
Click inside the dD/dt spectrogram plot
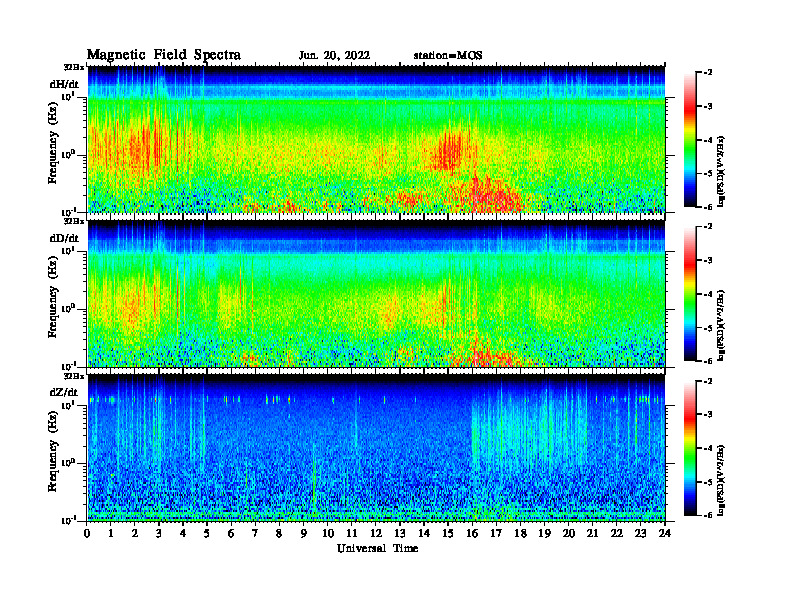click(x=376, y=294)
